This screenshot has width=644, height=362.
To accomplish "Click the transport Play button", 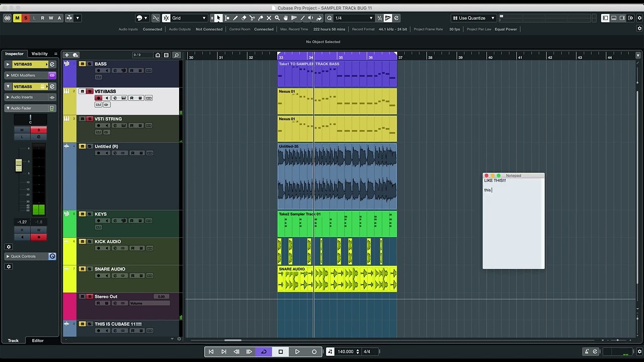I will [297, 351].
